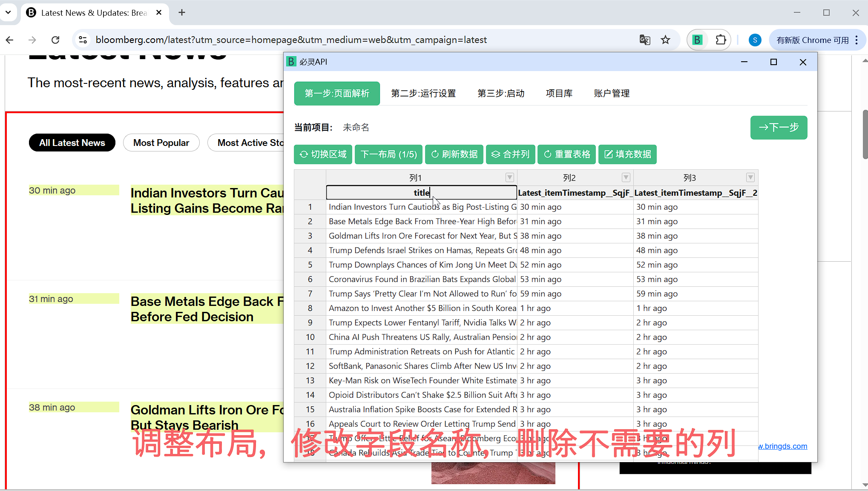Click the Google Translate icon in address bar

pos(644,40)
